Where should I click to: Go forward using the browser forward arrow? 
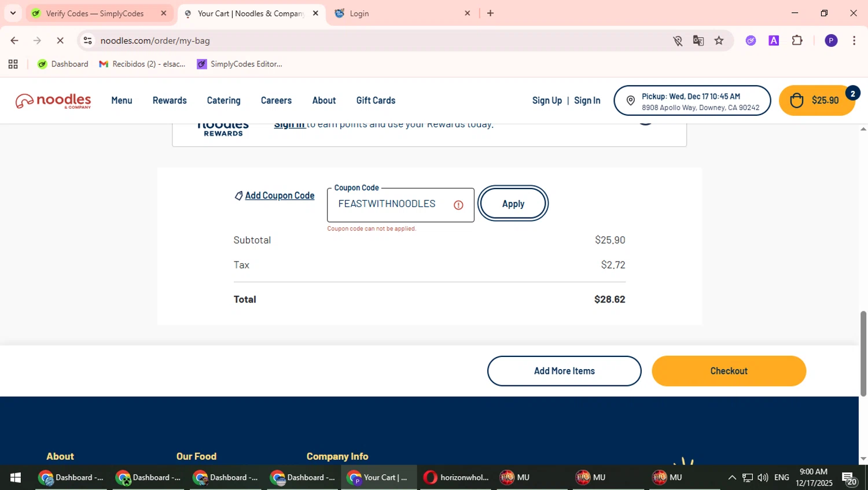tap(37, 40)
